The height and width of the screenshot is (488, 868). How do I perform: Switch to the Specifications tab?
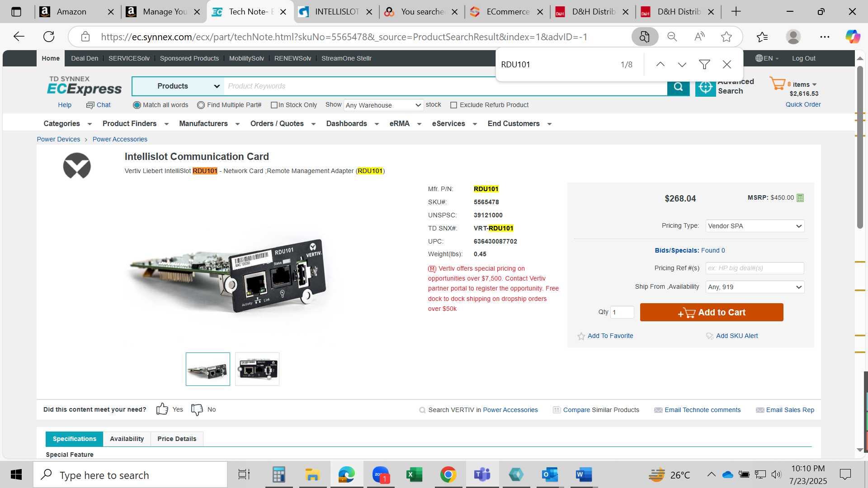coord(75,439)
